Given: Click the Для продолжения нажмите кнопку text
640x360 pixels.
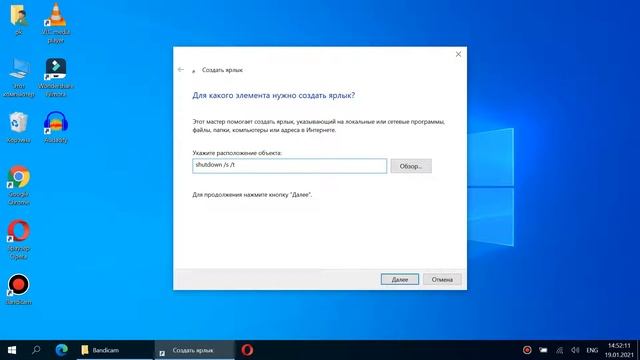Looking at the screenshot, I should point(252,195).
